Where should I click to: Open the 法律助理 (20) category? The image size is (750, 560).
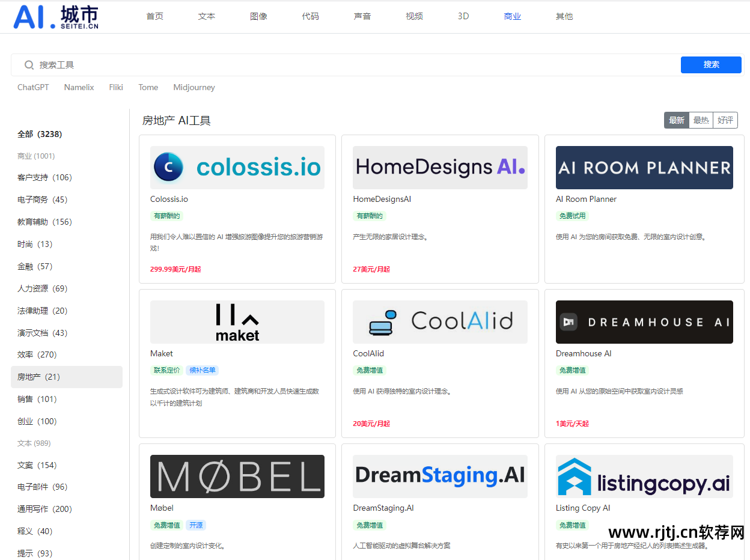[x=42, y=311]
